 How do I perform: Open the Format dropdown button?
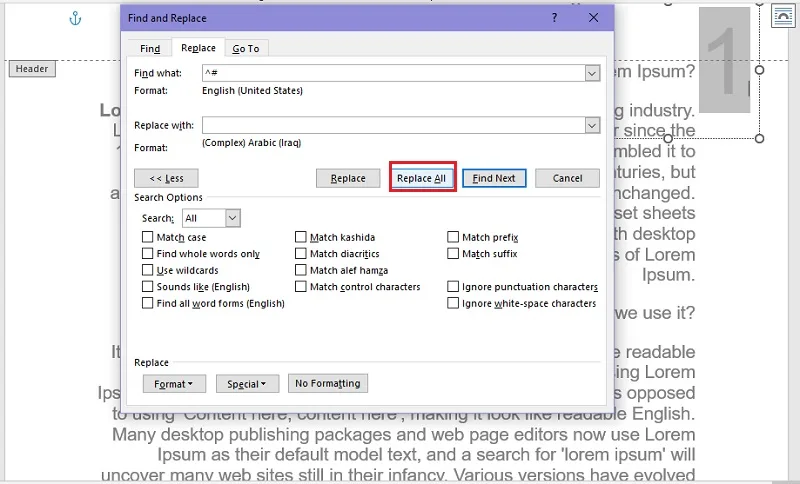click(x=174, y=384)
